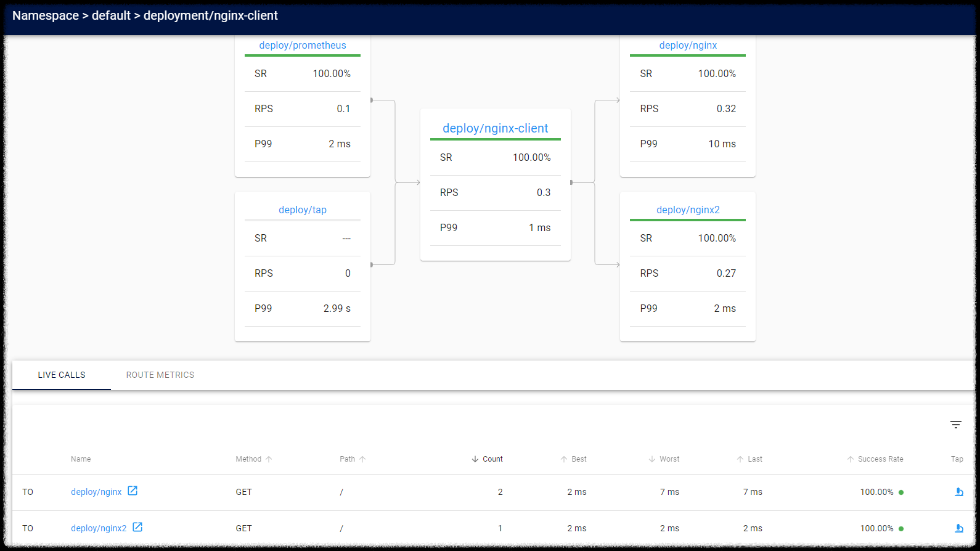Screen dimensions: 980x551
Task: Click the count value 2 in the deploy/nginx row
Action: click(500, 492)
